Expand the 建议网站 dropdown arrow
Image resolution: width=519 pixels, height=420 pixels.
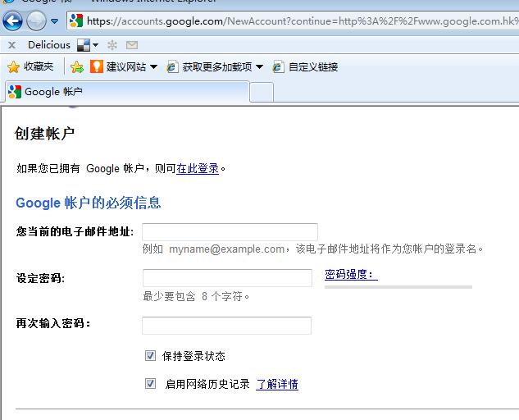(x=153, y=67)
